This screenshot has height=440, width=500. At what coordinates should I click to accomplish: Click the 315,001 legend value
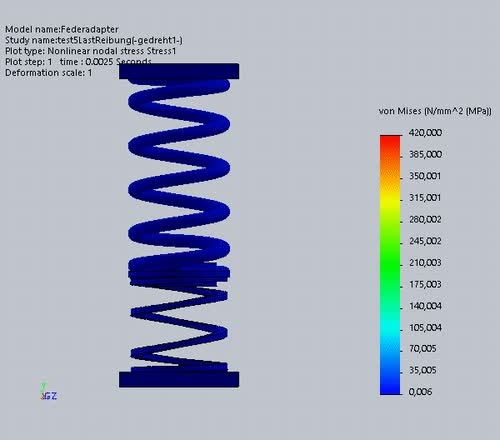pos(425,198)
